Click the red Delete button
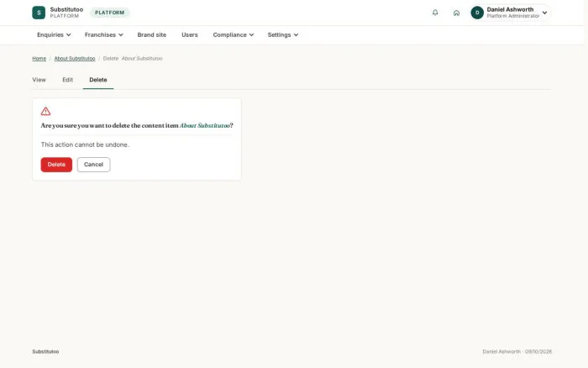This screenshot has height=368, width=588. click(x=56, y=165)
